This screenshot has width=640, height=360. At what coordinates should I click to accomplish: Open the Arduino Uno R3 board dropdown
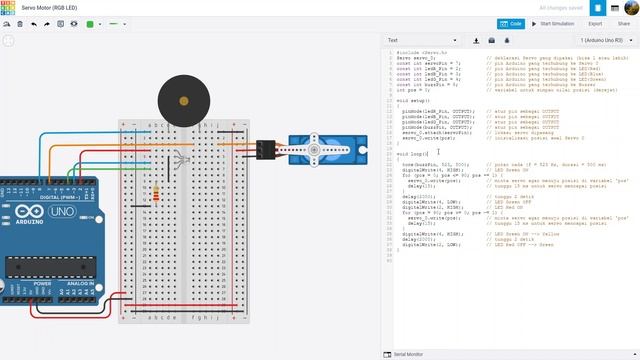coord(606,40)
